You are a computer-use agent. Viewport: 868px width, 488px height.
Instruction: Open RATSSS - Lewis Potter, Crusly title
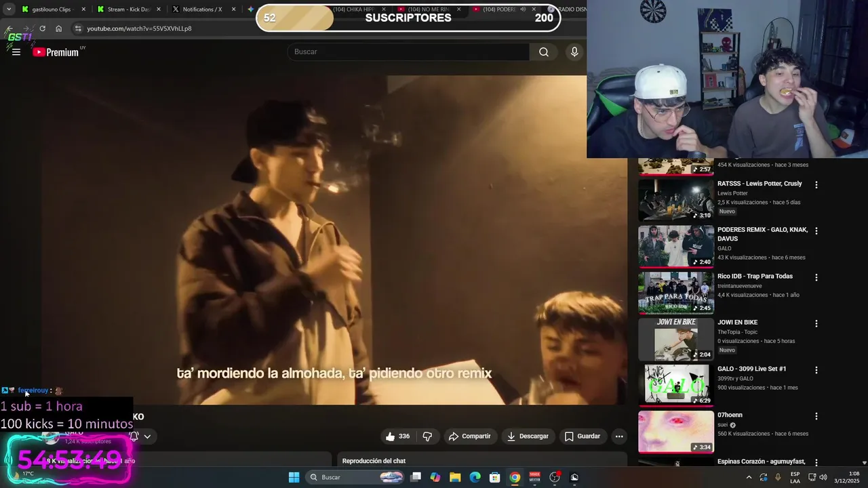[759, 184]
